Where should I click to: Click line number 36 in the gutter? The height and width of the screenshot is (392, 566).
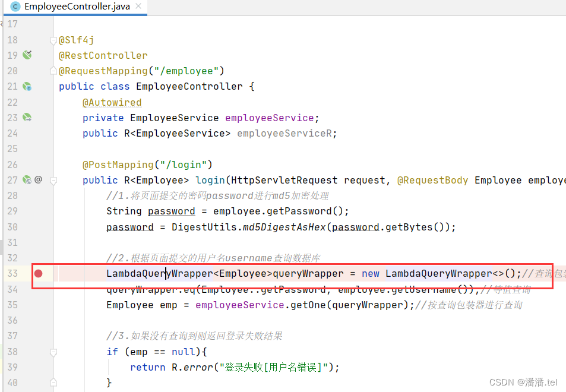click(12, 320)
